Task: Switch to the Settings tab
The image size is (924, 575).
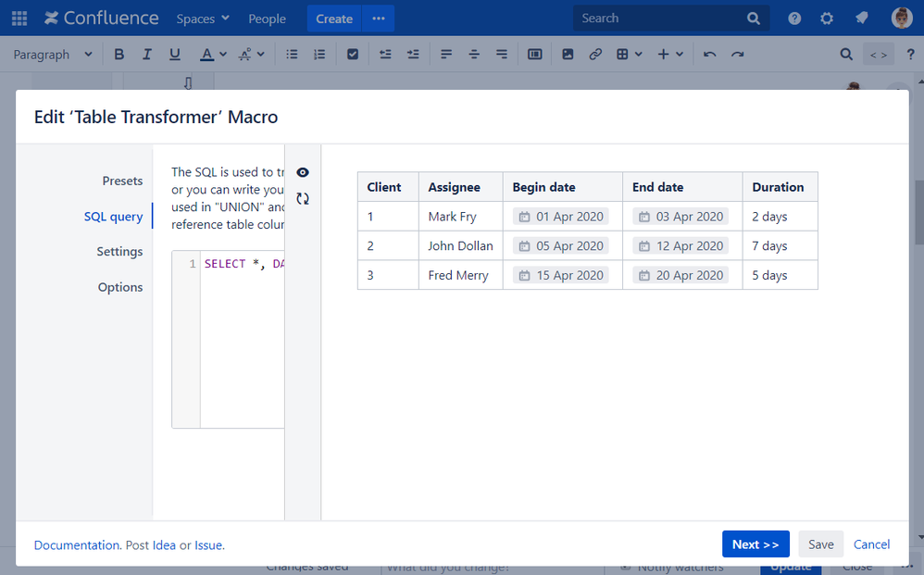Action: [119, 252]
